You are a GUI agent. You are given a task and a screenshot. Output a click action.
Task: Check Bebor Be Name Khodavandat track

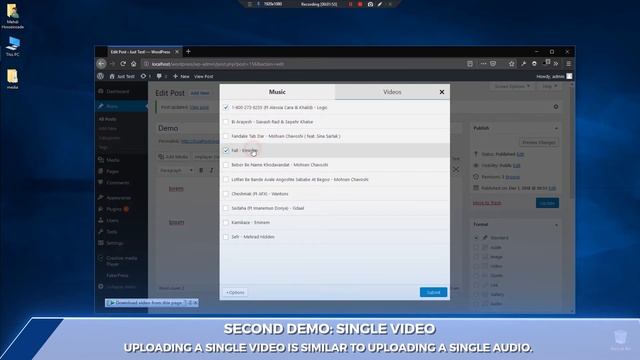coord(226,165)
